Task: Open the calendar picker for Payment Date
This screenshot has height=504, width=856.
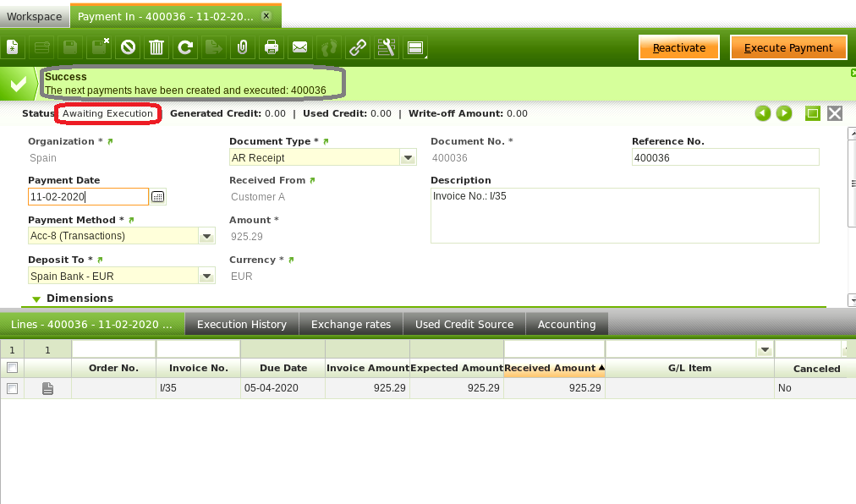Action: (x=158, y=197)
